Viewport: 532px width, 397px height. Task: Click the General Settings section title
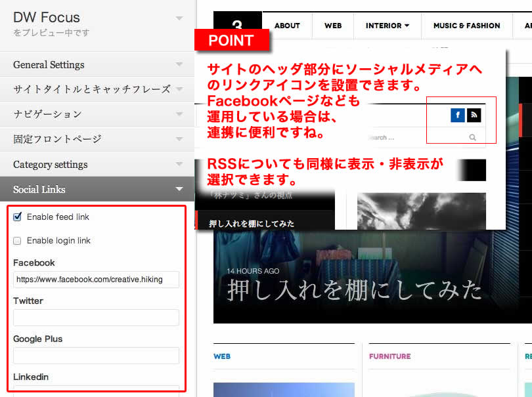pyautogui.click(x=49, y=64)
